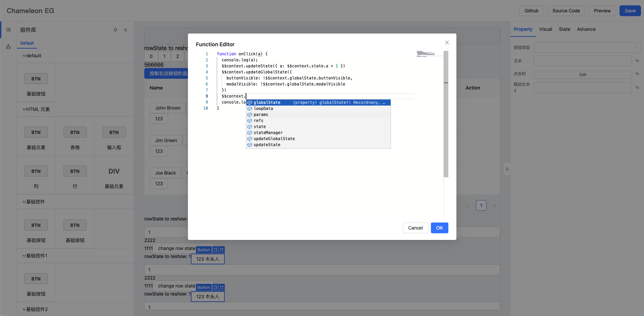Screen dimensions: 644x316
Task: Pick updateState autocomplete suggestion
Action: [x=318, y=145]
